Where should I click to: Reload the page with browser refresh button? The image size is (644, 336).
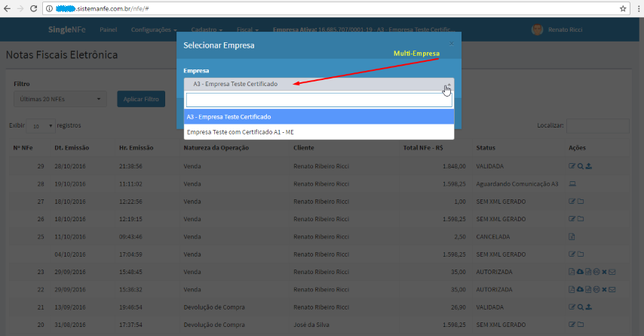tap(34, 8)
